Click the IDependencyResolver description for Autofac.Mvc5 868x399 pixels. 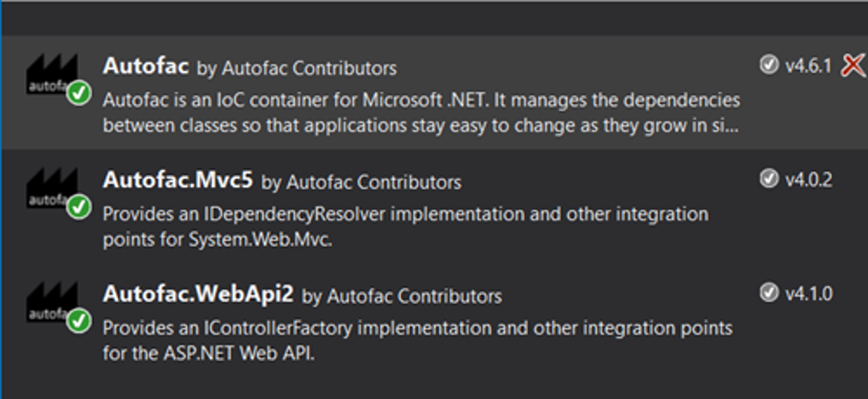click(405, 226)
